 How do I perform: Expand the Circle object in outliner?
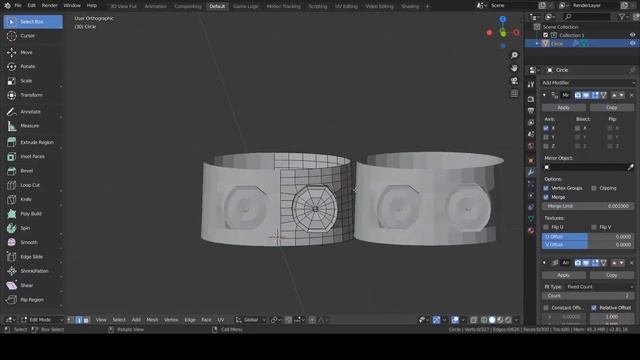pos(537,44)
